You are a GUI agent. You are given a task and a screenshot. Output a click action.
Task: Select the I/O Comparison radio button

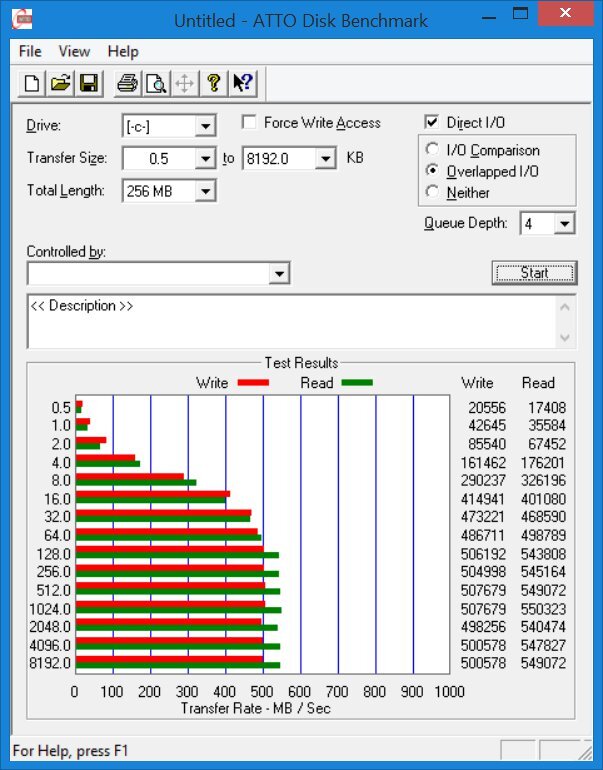tap(432, 149)
